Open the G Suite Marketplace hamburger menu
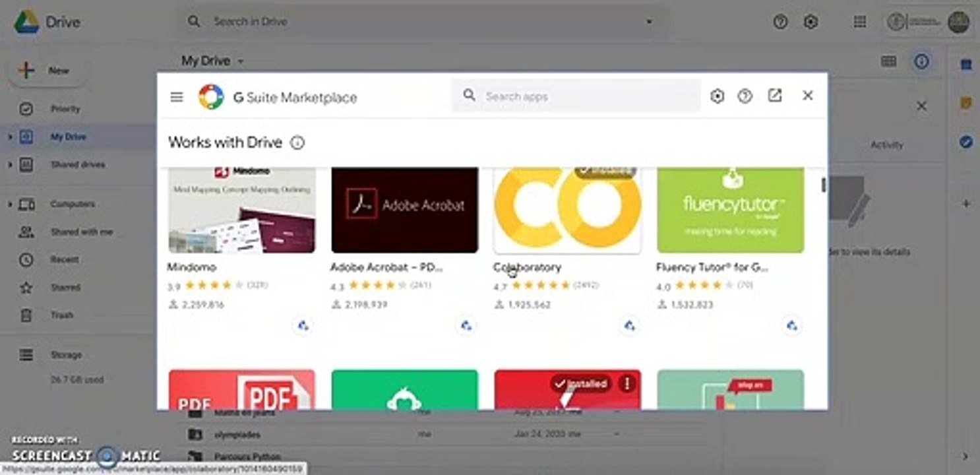980x475 pixels. [x=176, y=97]
